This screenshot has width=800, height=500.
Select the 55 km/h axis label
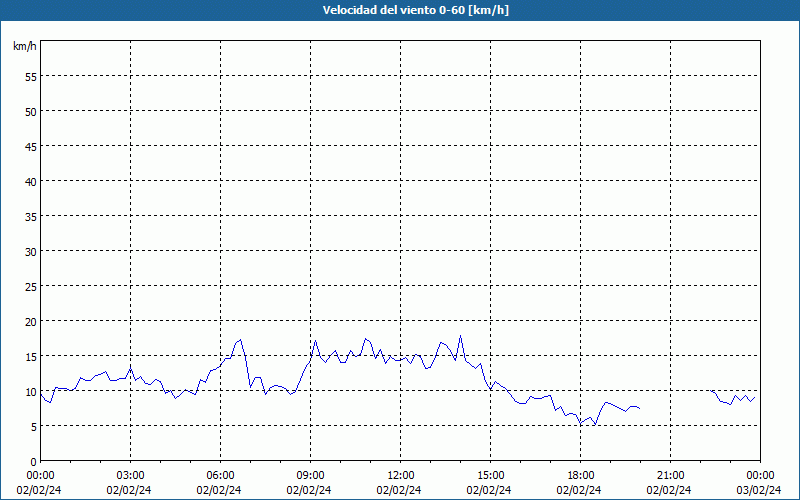31,77
